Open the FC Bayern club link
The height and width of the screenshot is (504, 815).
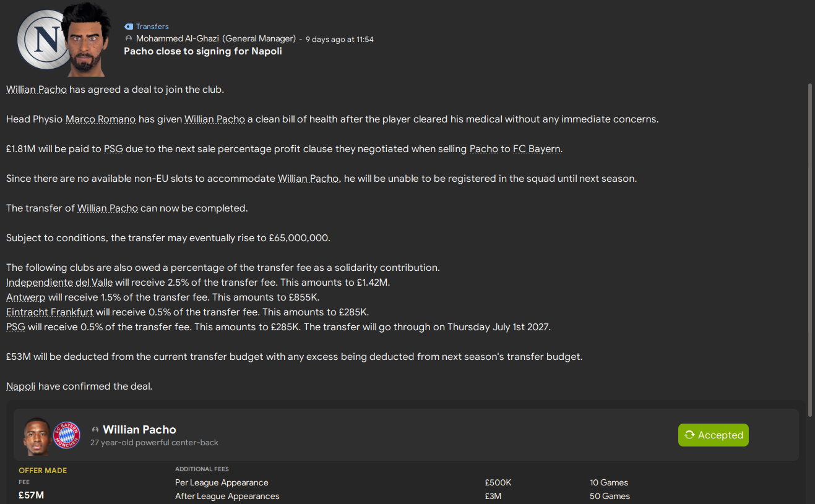[x=536, y=148]
